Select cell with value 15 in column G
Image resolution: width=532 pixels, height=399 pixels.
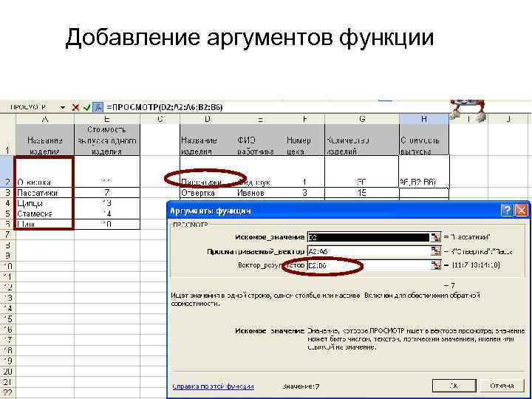click(362, 193)
